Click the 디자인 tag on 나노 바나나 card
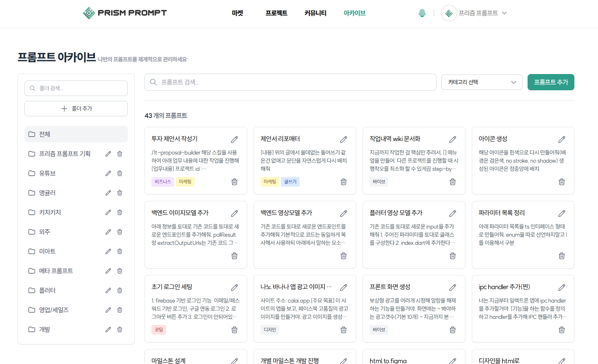The image size is (598, 364). (270, 330)
